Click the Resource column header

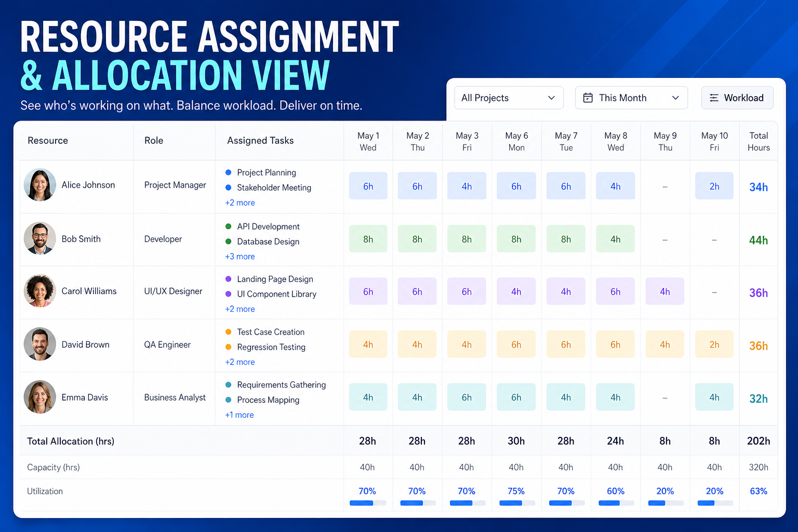(x=48, y=141)
